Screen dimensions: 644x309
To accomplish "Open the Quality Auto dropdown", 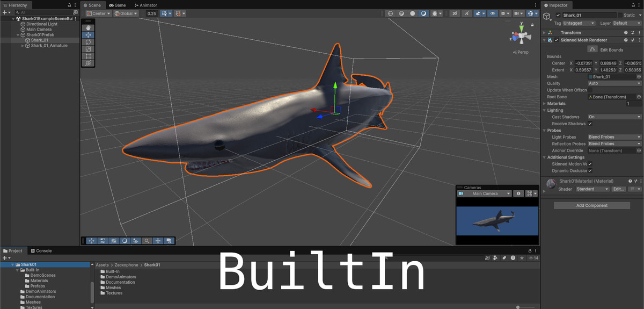I will pos(614,83).
